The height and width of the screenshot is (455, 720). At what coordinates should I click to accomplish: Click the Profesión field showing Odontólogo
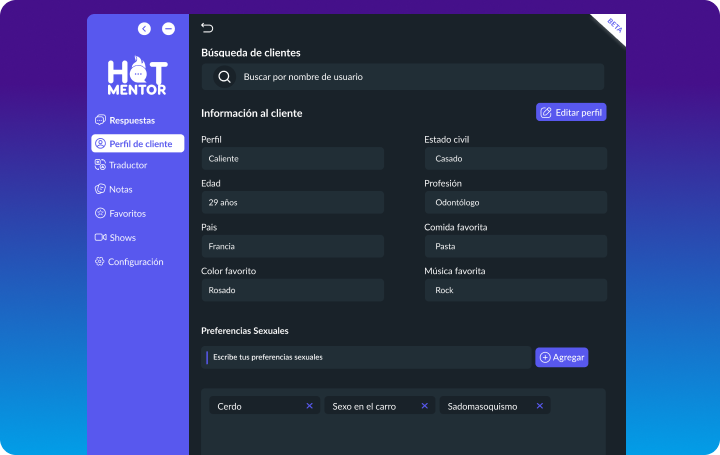[x=515, y=202]
